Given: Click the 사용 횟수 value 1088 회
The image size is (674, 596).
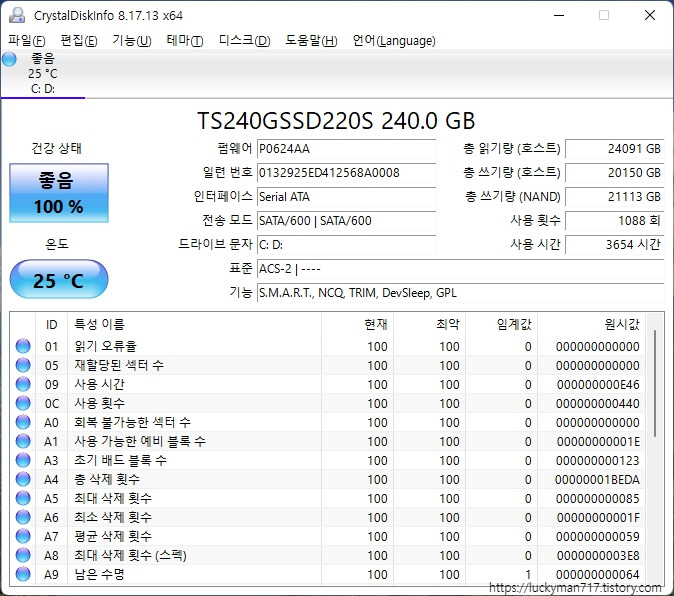Looking at the screenshot, I should pos(615,221).
